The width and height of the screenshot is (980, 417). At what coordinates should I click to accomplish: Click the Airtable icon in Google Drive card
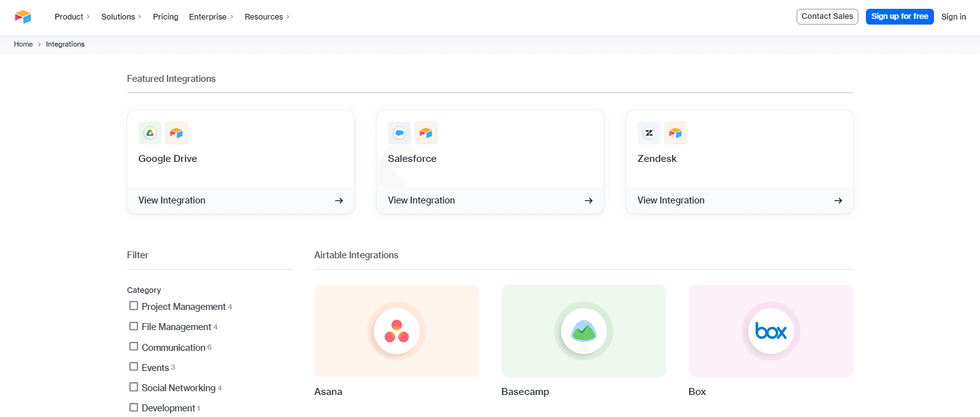point(176,133)
